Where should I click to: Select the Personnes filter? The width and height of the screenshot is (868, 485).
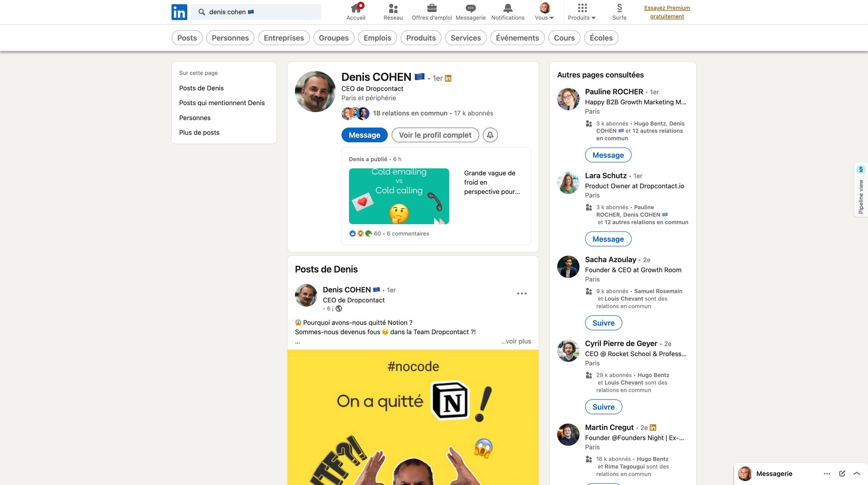tap(230, 38)
